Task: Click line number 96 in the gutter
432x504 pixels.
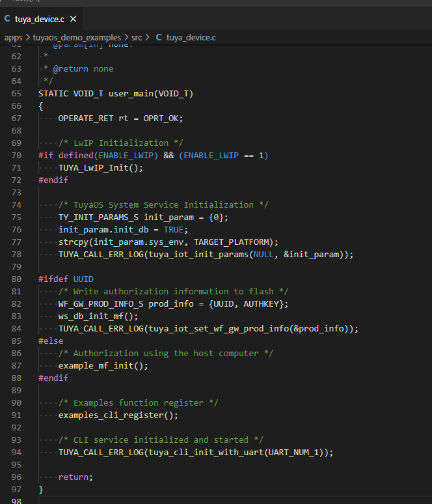Action: coord(16,477)
